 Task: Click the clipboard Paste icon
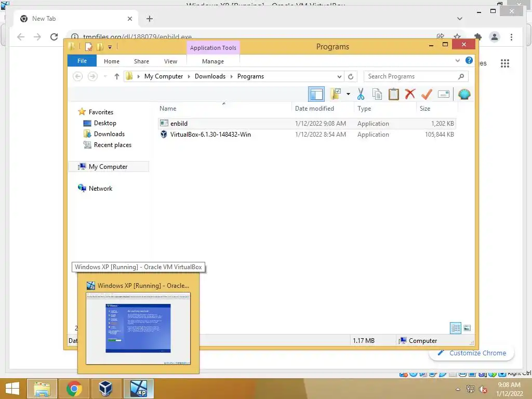[x=393, y=94]
